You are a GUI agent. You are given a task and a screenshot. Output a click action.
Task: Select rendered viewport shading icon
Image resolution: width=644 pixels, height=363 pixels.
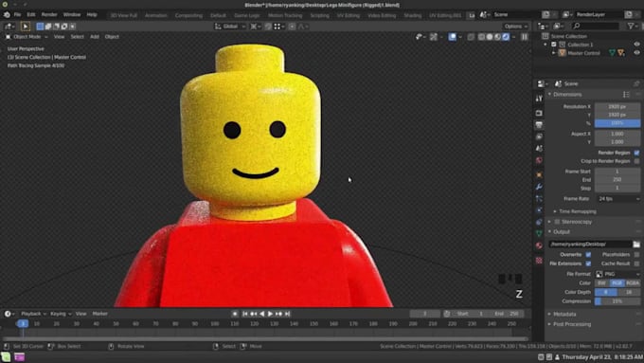click(506, 37)
